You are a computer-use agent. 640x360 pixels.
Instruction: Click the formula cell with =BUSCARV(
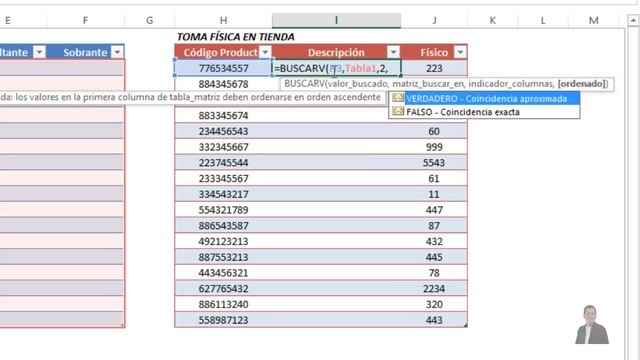tap(336, 68)
